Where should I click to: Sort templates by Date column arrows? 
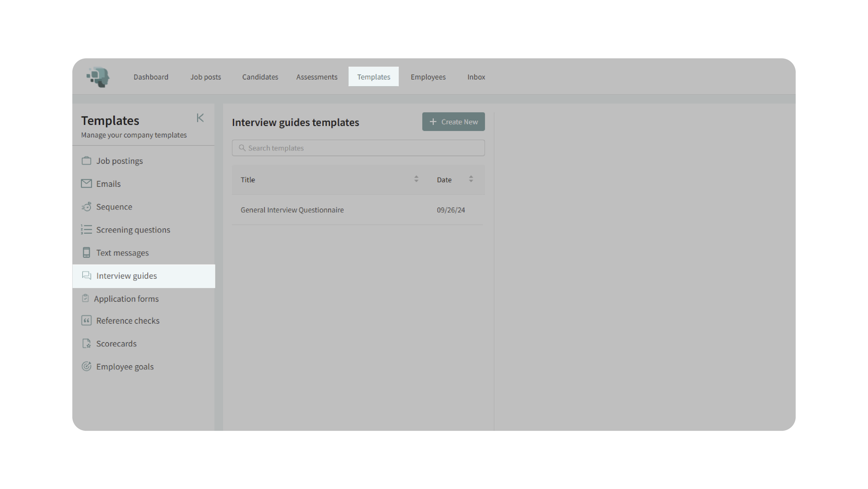point(471,179)
